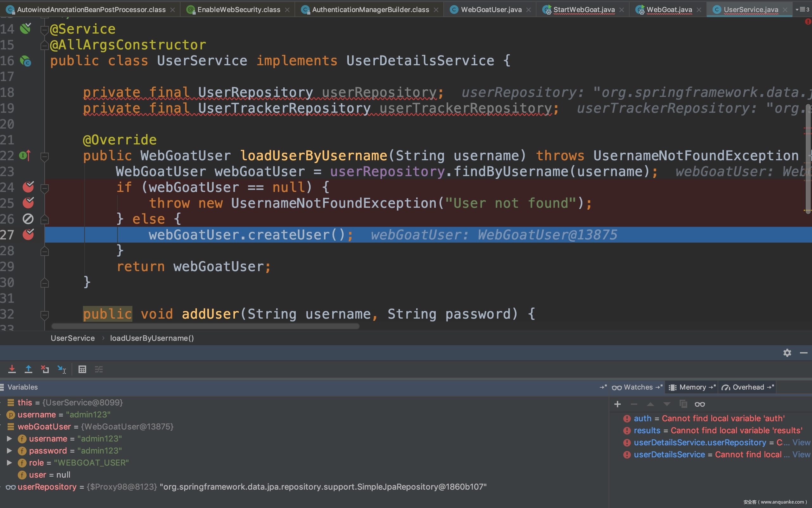
Task: Toggle the breakpoint on line 25
Action: coord(28,203)
